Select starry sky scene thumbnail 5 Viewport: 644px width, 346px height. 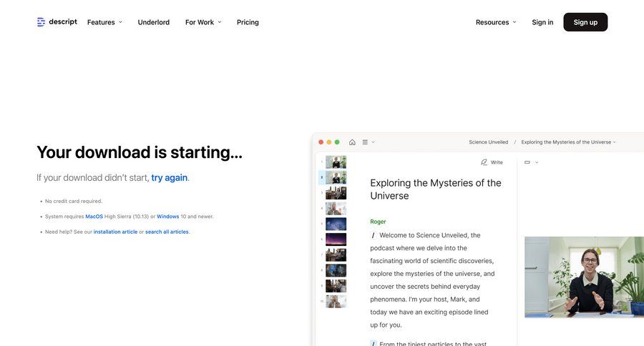point(336,224)
